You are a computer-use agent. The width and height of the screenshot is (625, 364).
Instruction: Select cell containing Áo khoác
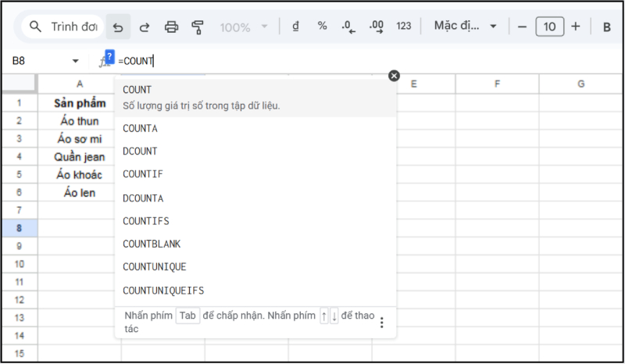pos(80,175)
